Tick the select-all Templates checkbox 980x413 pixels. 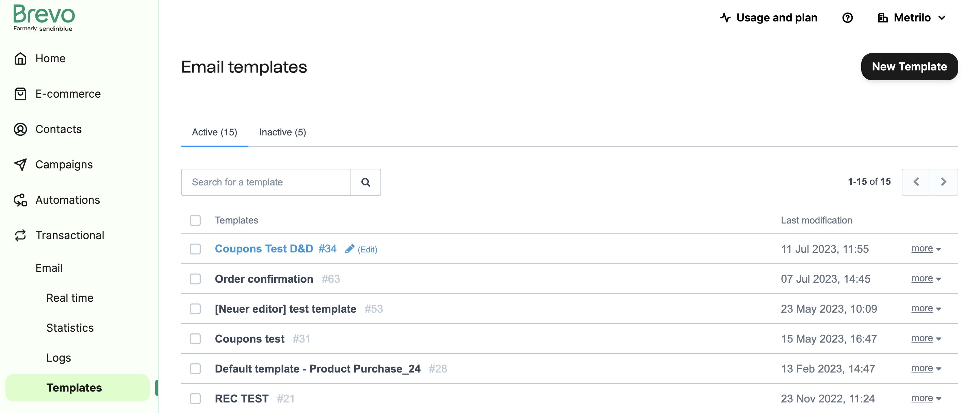click(195, 220)
